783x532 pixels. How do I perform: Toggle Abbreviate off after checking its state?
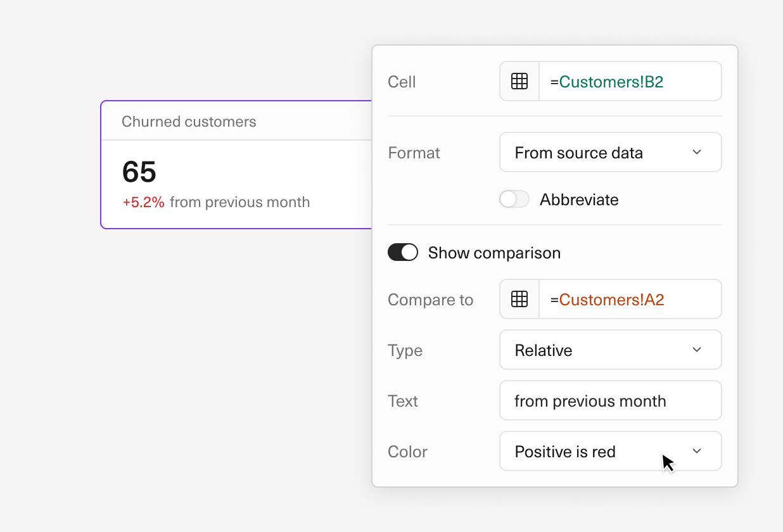(514, 199)
